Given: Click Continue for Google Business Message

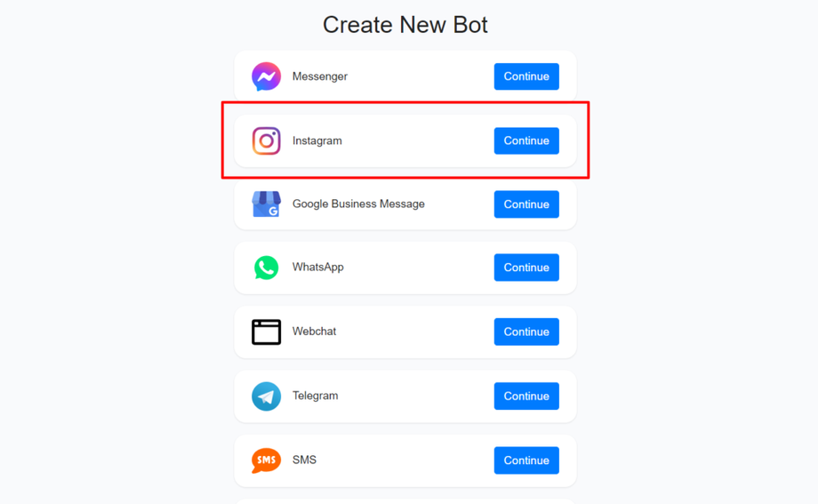Looking at the screenshot, I should click(x=526, y=204).
